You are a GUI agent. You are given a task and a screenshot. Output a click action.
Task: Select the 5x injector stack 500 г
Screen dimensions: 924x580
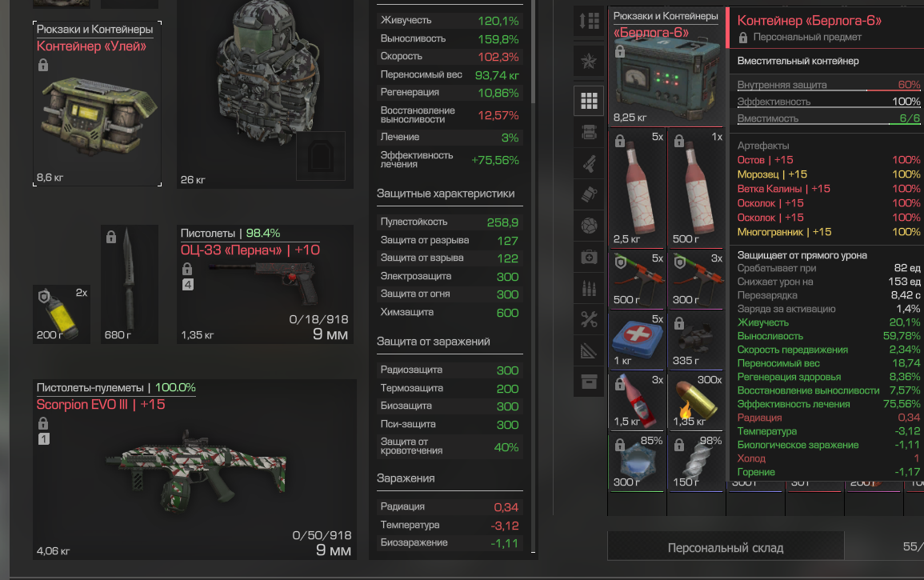[637, 279]
